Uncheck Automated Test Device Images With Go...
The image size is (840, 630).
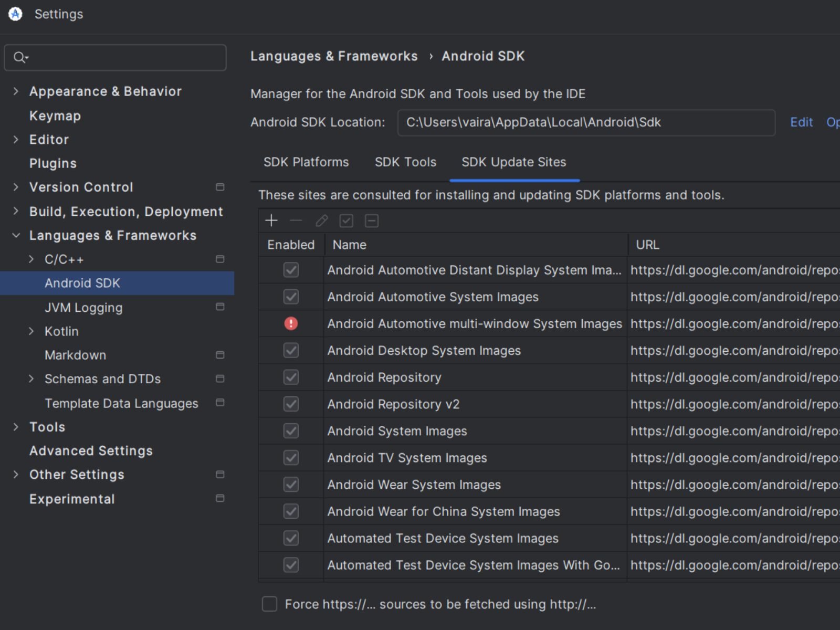[291, 565]
